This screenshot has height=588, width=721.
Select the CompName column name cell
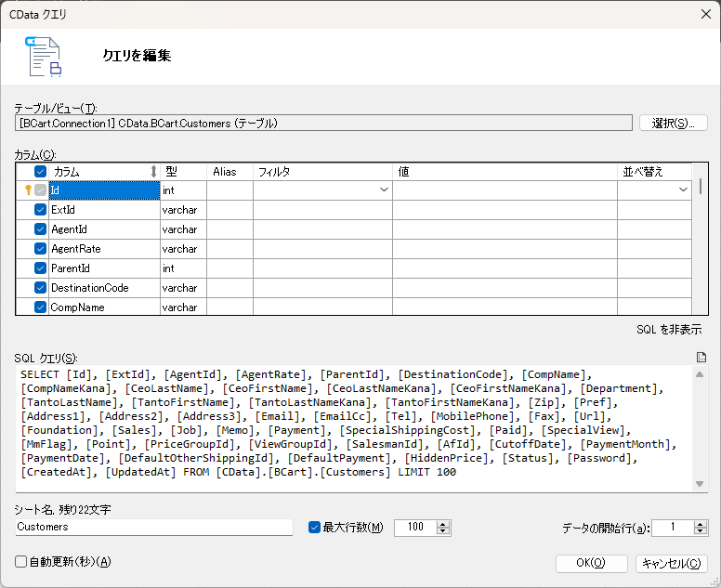pos(104,307)
